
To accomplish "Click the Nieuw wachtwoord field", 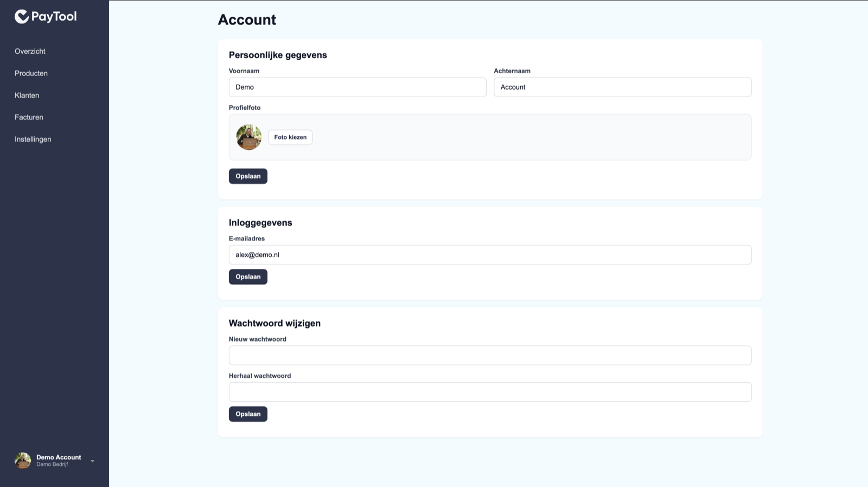I will pyautogui.click(x=490, y=356).
